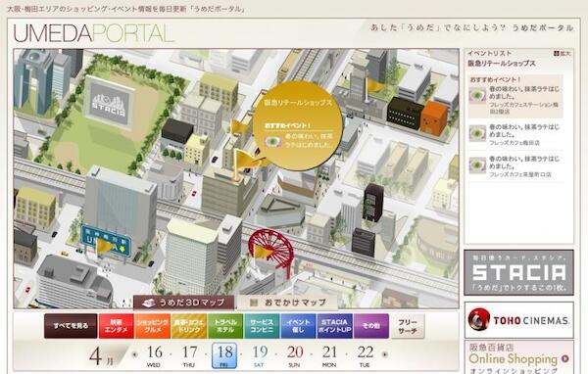Click the 4月 month label
Viewport: 588px width, 374px height.
pos(101,356)
